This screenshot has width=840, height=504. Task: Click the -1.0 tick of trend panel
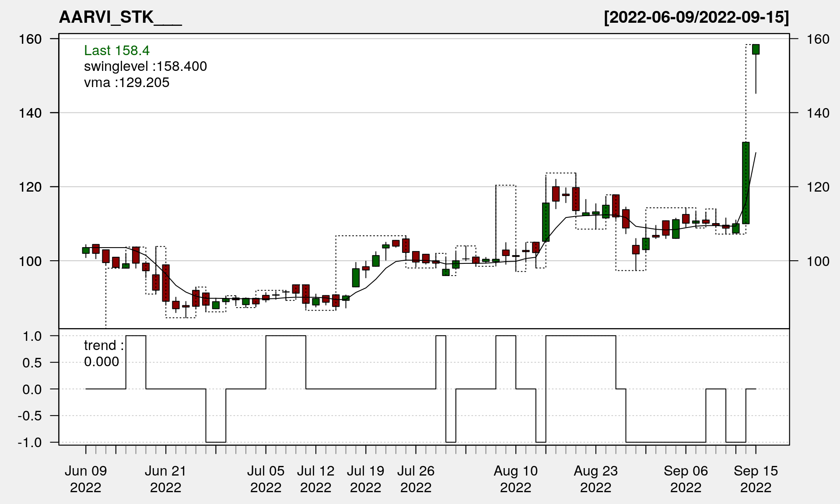(30, 442)
